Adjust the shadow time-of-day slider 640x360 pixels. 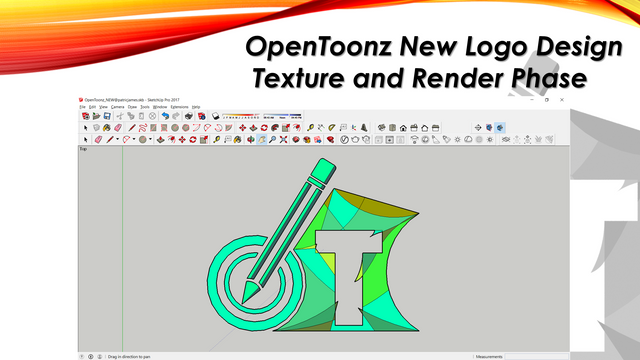point(282,116)
